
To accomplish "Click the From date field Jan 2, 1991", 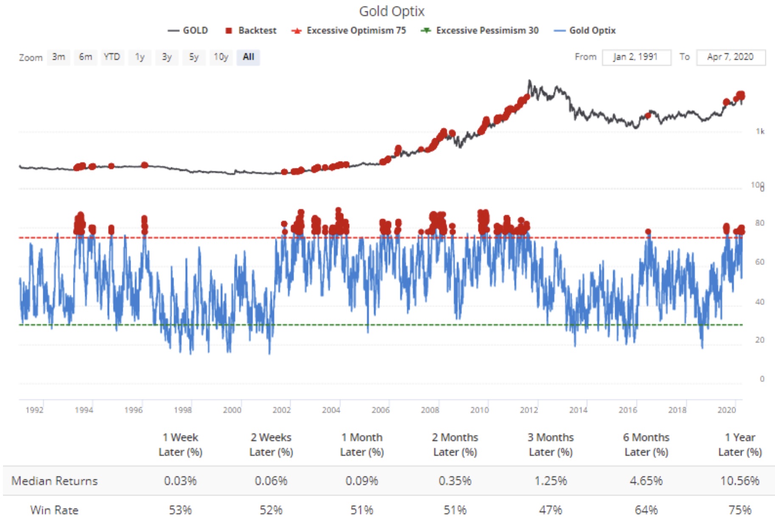I will coord(636,57).
